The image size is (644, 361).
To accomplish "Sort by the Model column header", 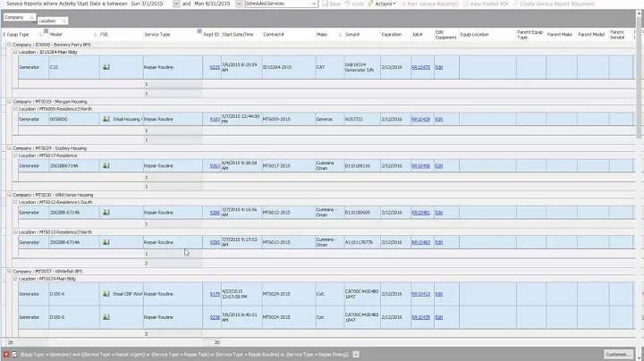I will click(73, 35).
